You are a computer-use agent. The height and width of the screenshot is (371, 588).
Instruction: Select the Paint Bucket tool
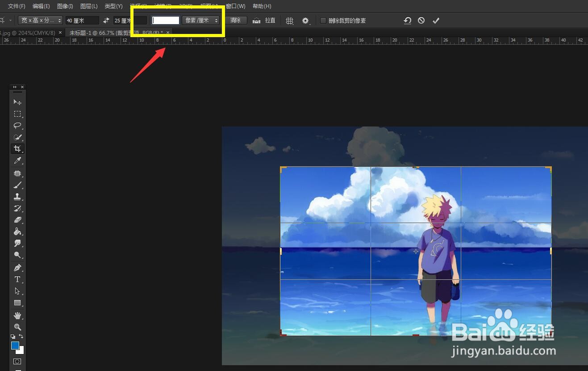tap(17, 232)
